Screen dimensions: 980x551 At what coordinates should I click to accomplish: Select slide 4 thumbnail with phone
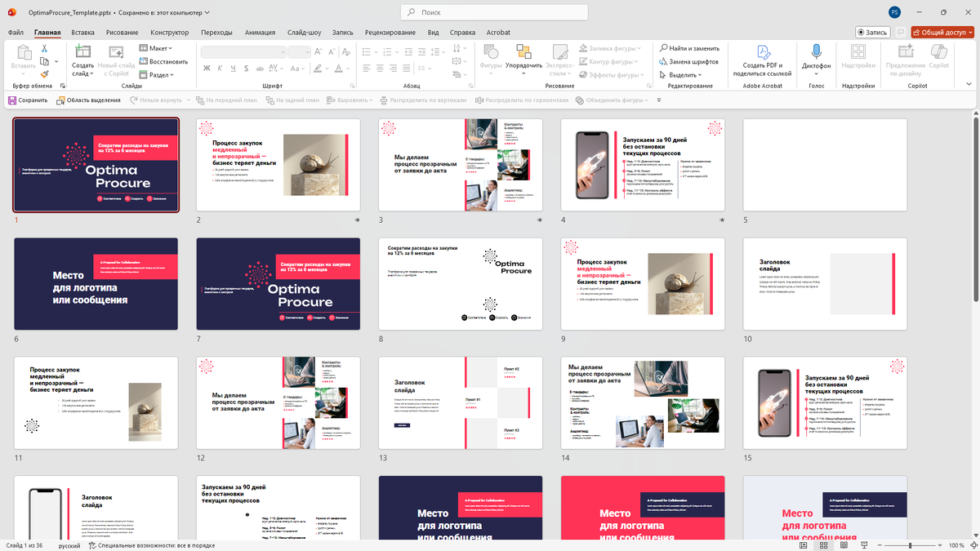[x=643, y=165]
